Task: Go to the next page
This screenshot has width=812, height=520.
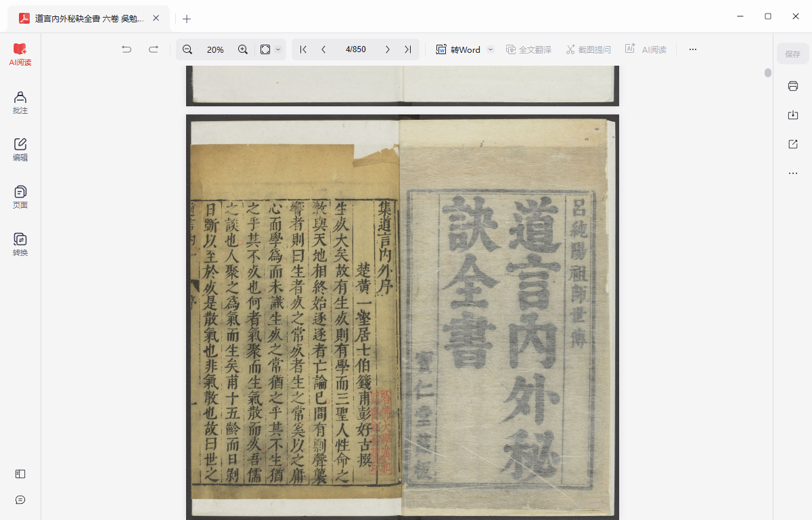Action: click(x=387, y=49)
